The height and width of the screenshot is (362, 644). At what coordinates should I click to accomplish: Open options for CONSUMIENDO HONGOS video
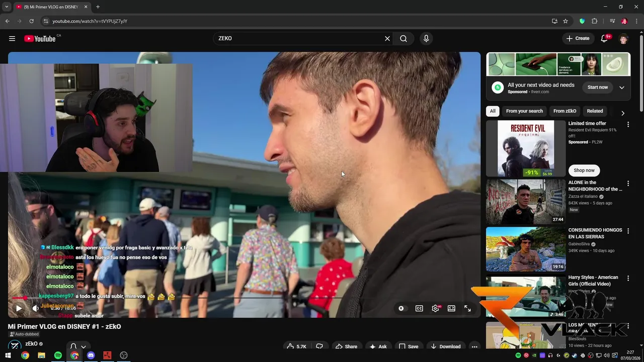click(628, 231)
